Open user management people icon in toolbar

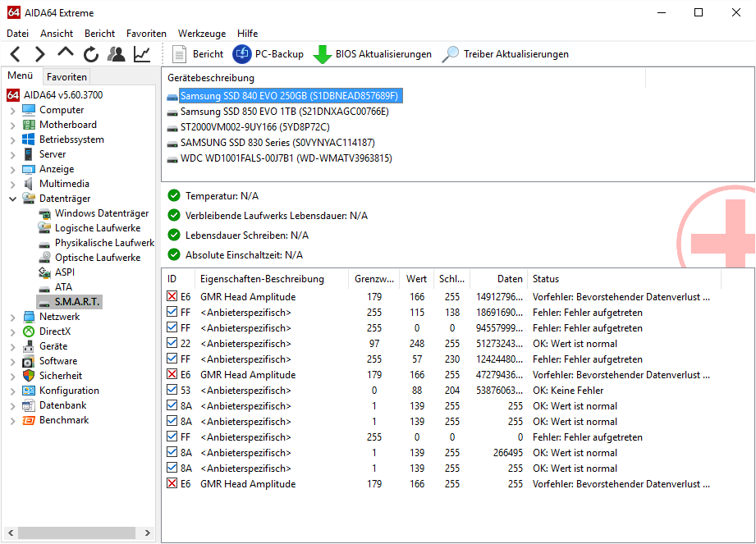(x=117, y=54)
